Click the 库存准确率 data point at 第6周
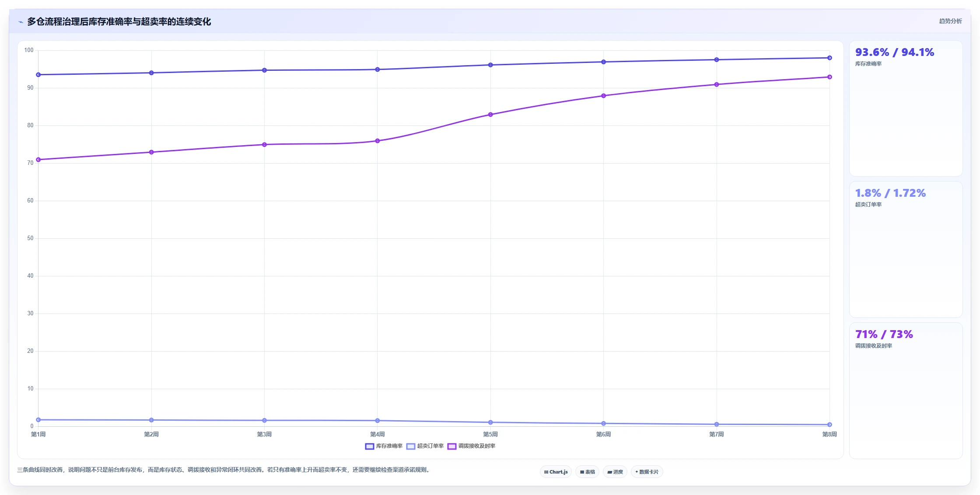 click(603, 62)
